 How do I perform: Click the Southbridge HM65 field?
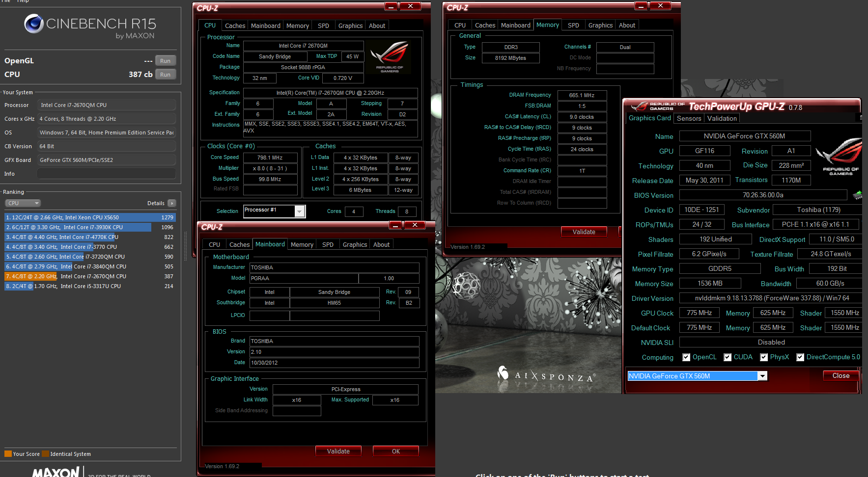tap(334, 303)
